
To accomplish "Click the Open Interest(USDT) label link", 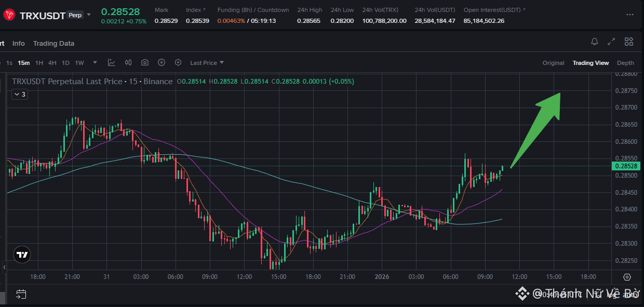I will tap(494, 10).
